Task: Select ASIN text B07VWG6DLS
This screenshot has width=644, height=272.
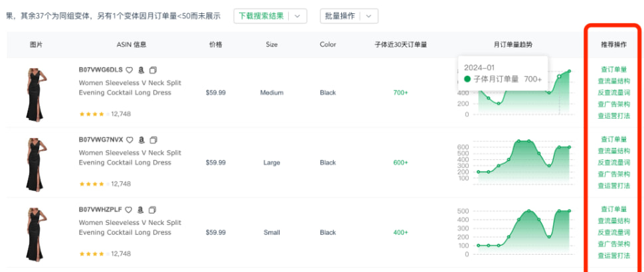Action: click(101, 70)
